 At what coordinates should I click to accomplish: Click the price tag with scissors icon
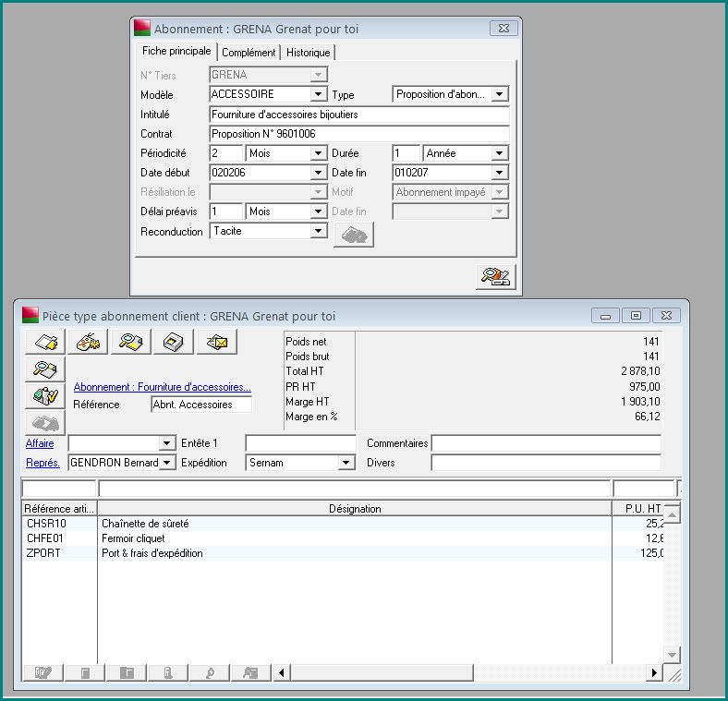pyautogui.click(x=88, y=342)
